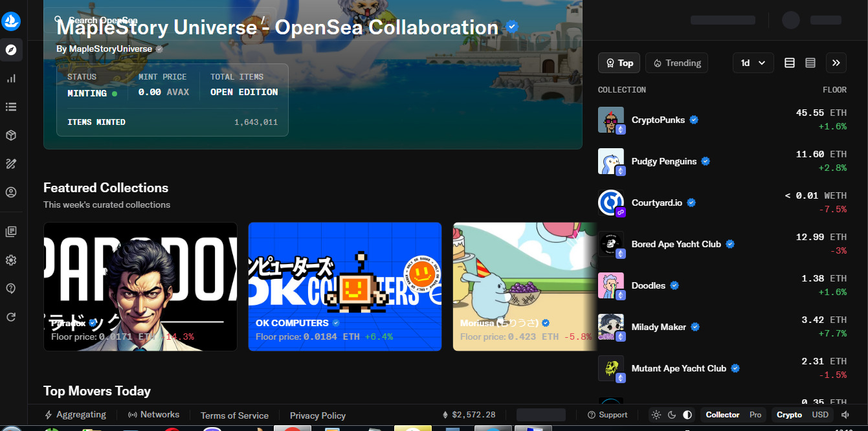Click the cube Drops icon in sidebar
868x431 pixels.
(x=11, y=135)
